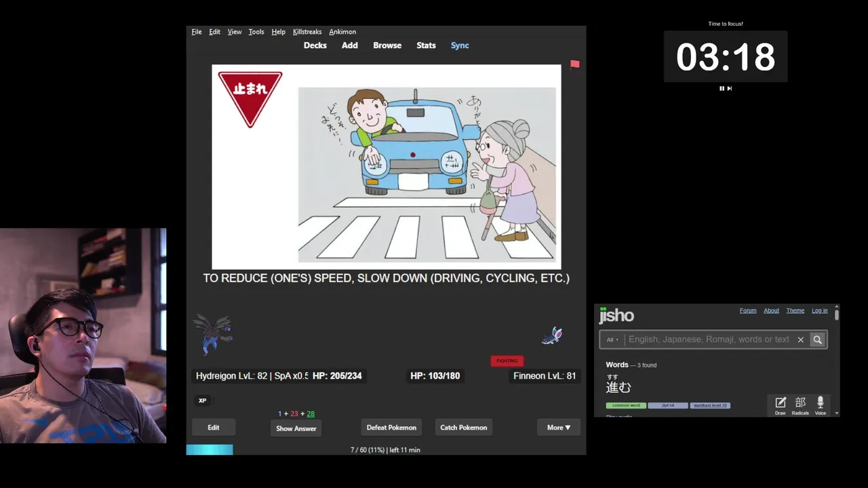The image size is (868, 488).
Task: Click the XP badge
Action: coord(202,401)
